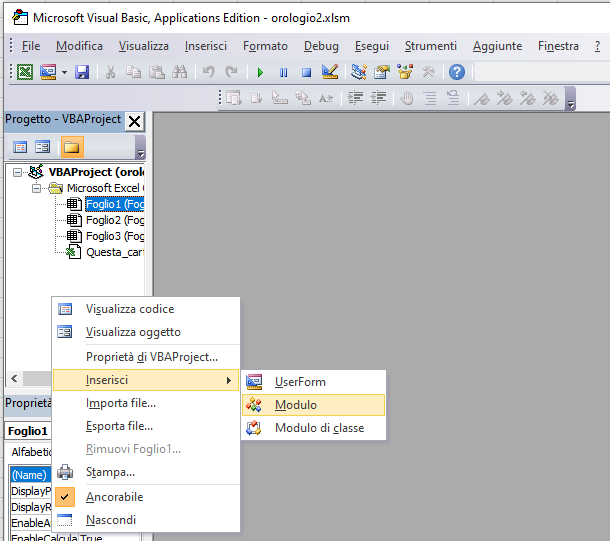The image size is (610, 541).
Task: Open the Debug menu
Action: pyautogui.click(x=321, y=46)
